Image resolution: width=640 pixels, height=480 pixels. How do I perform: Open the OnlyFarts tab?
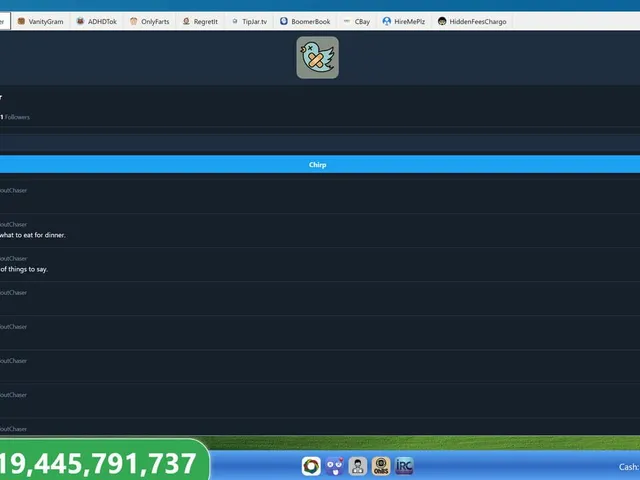click(x=149, y=22)
